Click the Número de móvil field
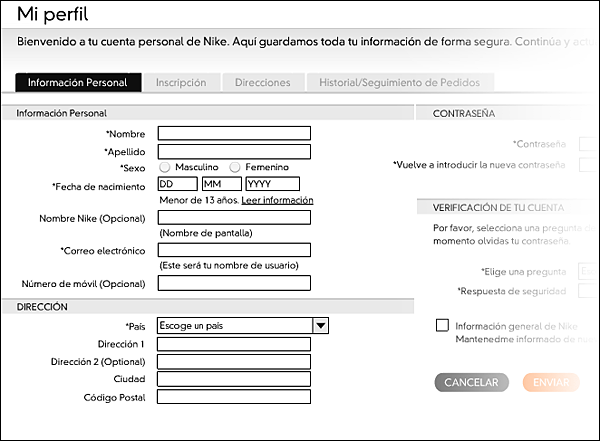 [x=234, y=283]
